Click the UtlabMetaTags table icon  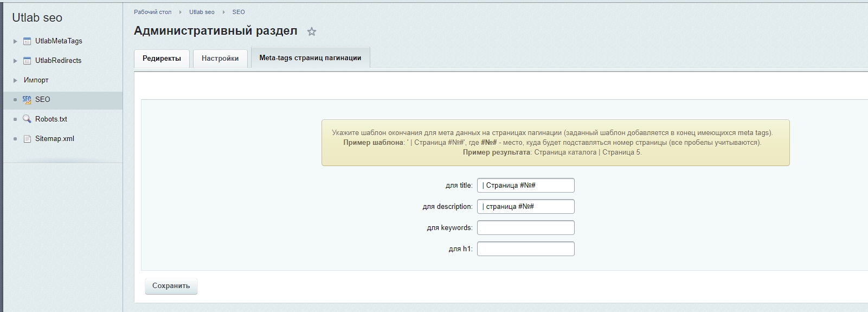coord(27,41)
